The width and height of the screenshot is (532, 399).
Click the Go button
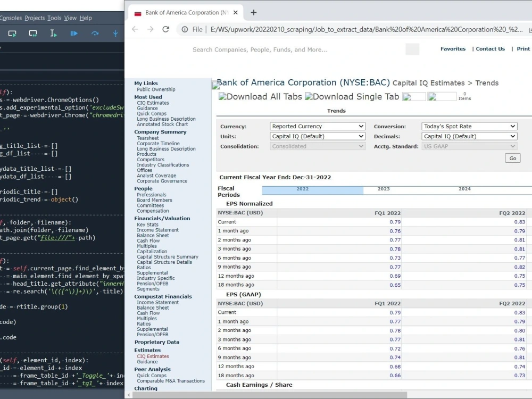coord(513,158)
